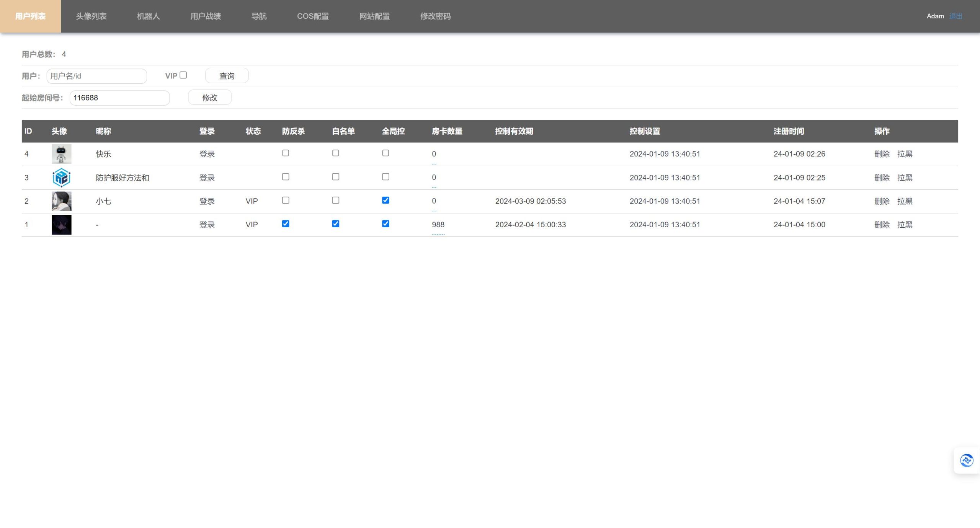Blacklist user 小七 with 拉黑

[x=905, y=201]
